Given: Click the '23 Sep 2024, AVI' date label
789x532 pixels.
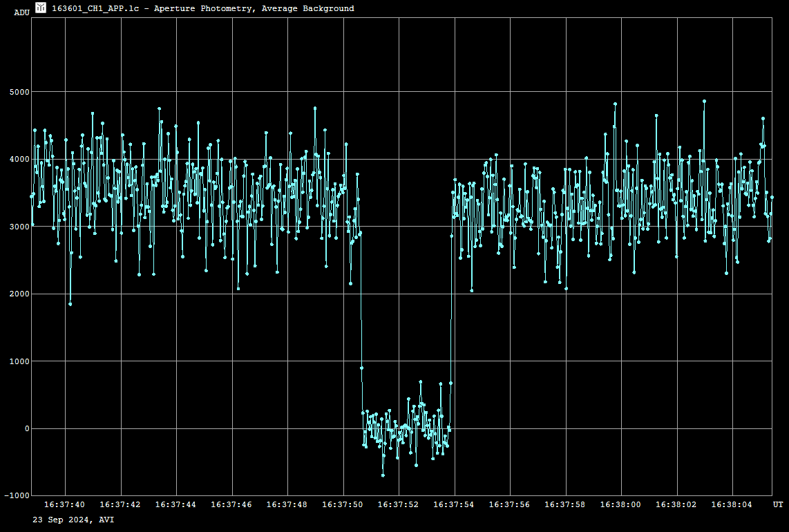Looking at the screenshot, I should click(73, 520).
